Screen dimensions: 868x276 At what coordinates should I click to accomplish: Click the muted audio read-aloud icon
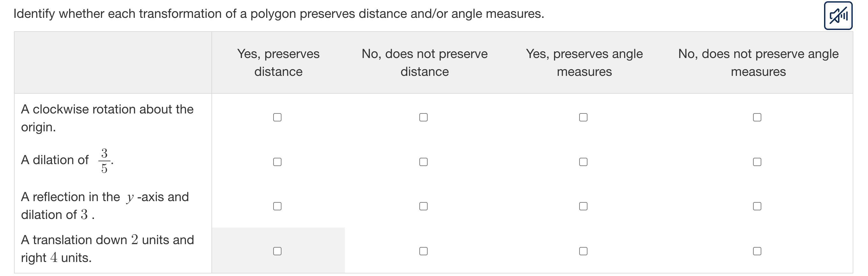tap(838, 16)
